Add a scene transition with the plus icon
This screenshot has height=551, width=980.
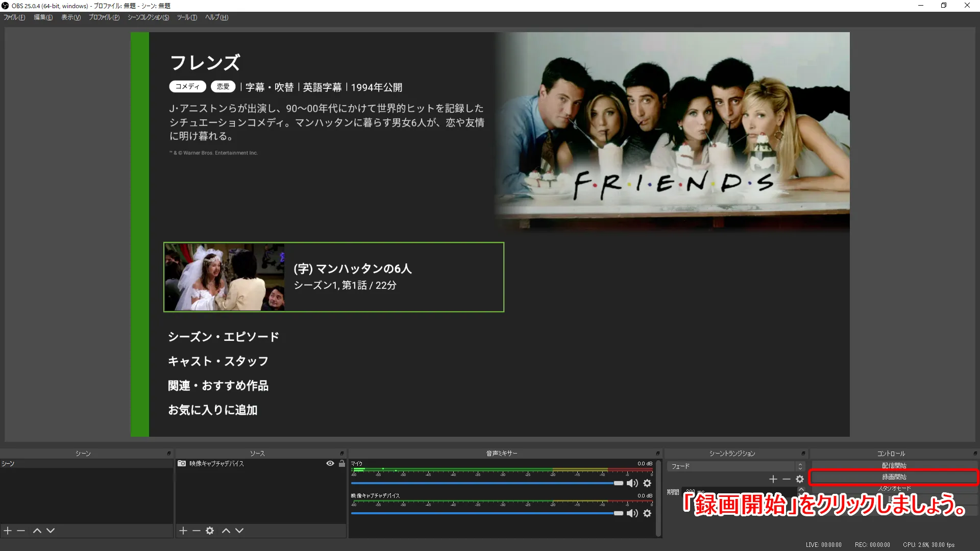click(773, 479)
